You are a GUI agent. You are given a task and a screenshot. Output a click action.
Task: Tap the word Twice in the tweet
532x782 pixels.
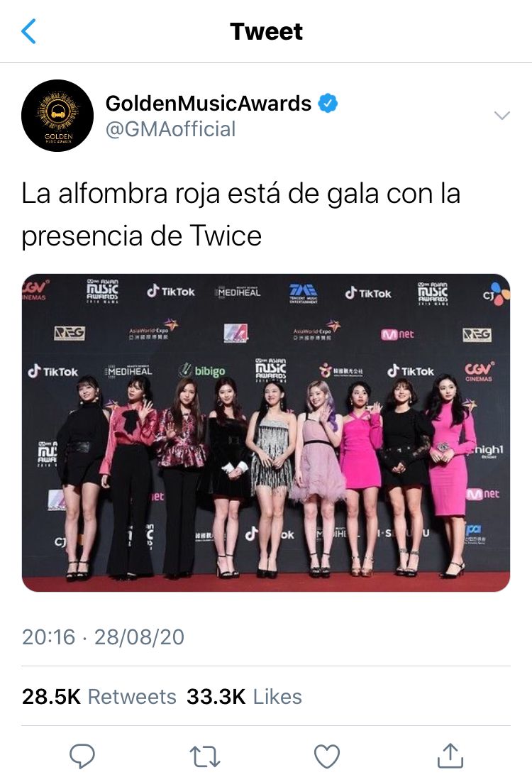226,236
